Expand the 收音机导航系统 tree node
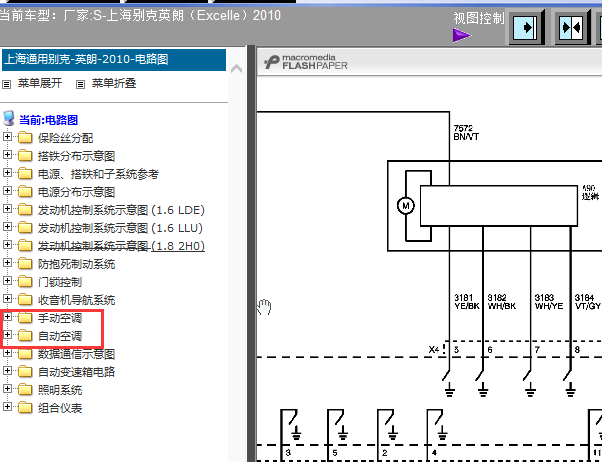The height and width of the screenshot is (462, 602). 7,298
